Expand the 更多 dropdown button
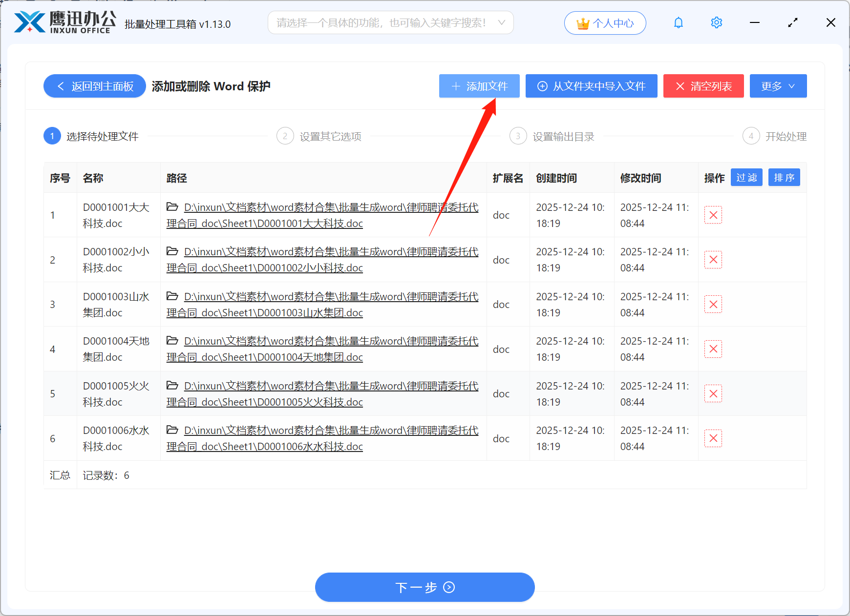The width and height of the screenshot is (850, 616). [x=778, y=86]
